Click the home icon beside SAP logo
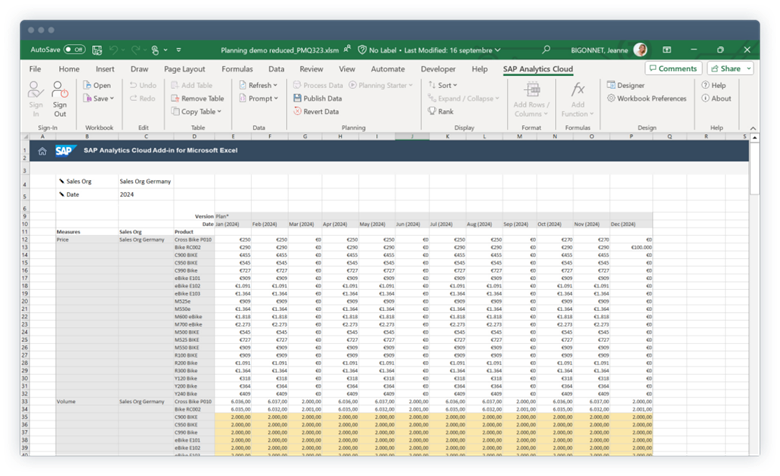Image resolution: width=780 pixels, height=476 pixels. click(x=41, y=151)
